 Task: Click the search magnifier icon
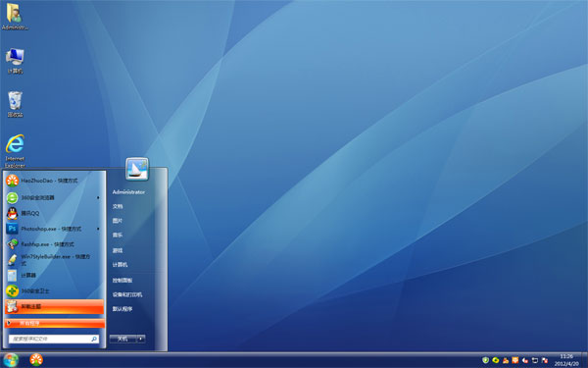94,339
